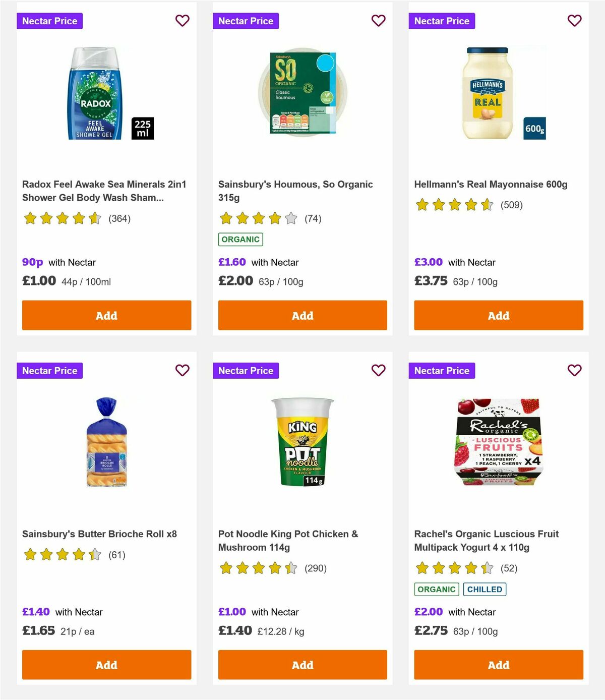Open the CHILLED tag on Rachel's Organic Yogurt
Viewport: 605px width, 700px height.
pos(485,589)
